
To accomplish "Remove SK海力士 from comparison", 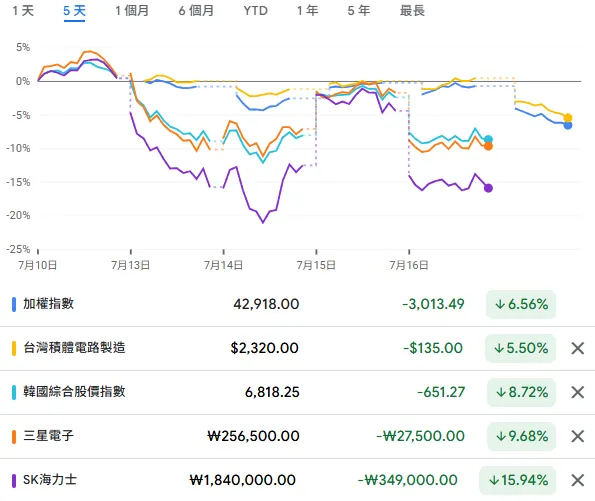I will click(578, 480).
